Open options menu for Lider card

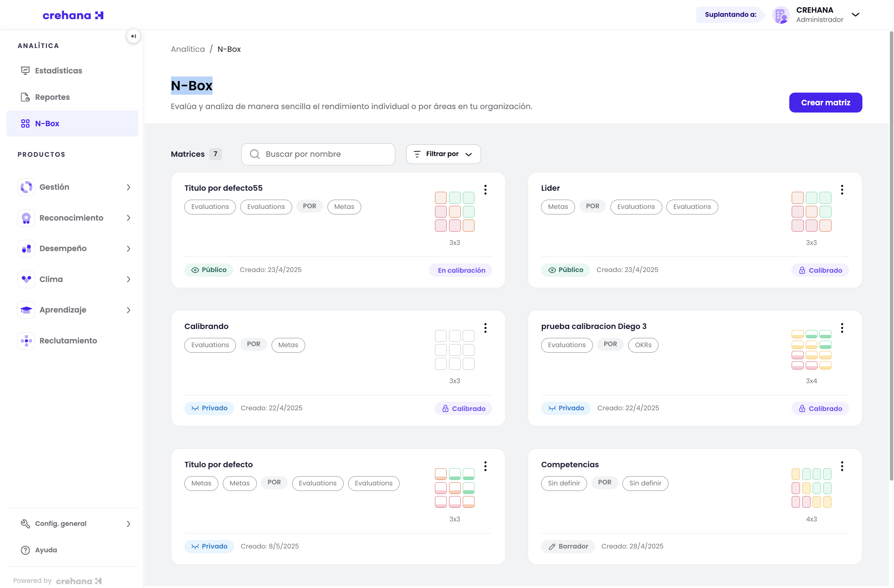click(x=842, y=189)
